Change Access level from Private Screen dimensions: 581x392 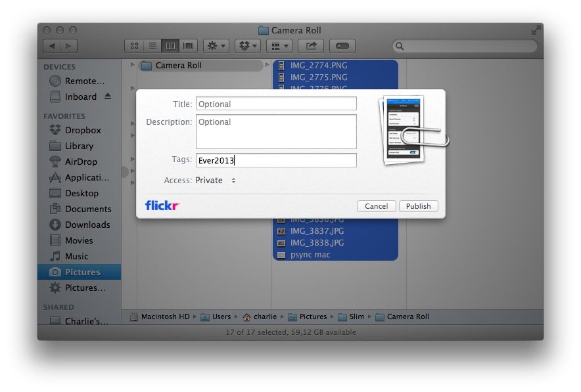tap(216, 181)
